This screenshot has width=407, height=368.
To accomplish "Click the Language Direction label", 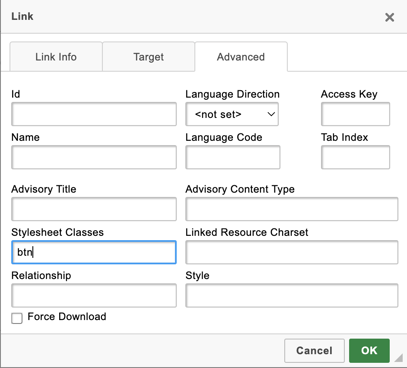I will [232, 94].
